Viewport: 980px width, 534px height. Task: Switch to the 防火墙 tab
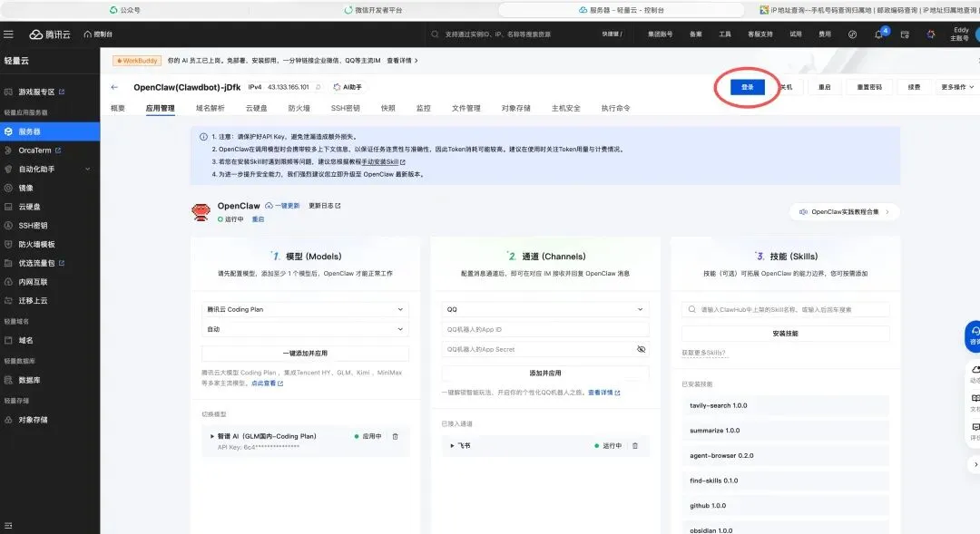299,108
